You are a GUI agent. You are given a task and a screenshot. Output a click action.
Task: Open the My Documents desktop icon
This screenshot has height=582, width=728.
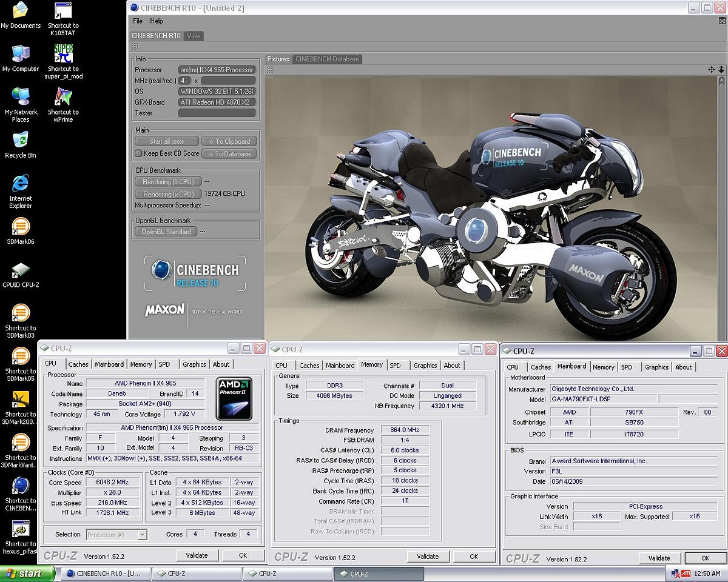tap(21, 16)
